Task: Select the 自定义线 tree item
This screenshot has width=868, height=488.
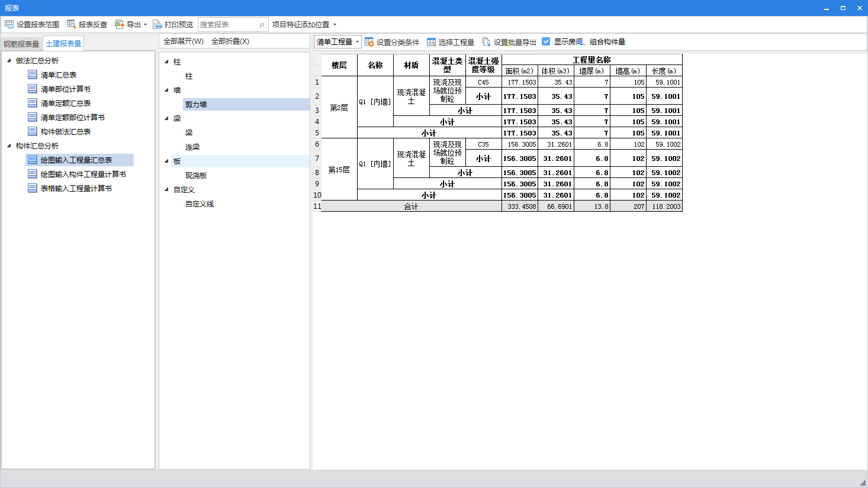Action: [x=200, y=203]
